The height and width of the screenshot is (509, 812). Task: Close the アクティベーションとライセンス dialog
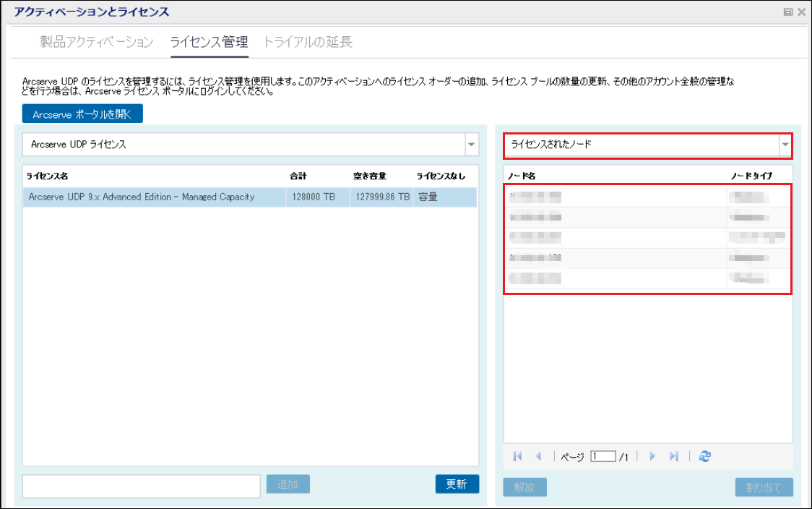801,12
